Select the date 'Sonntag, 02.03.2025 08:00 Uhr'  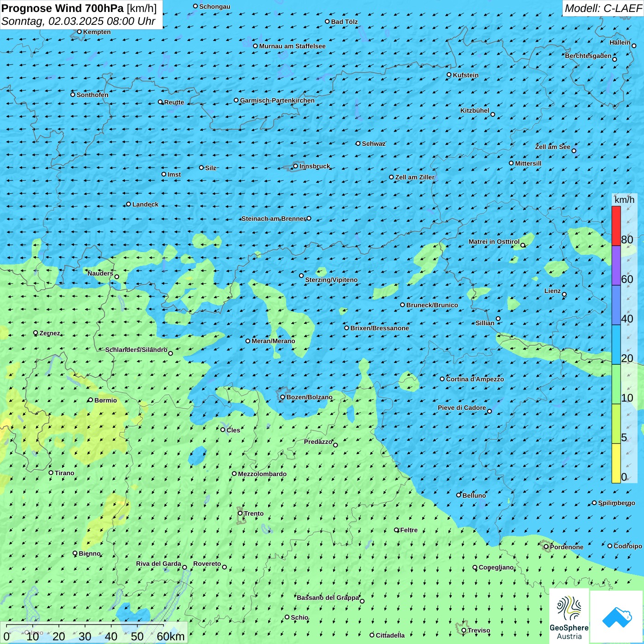[78, 21]
